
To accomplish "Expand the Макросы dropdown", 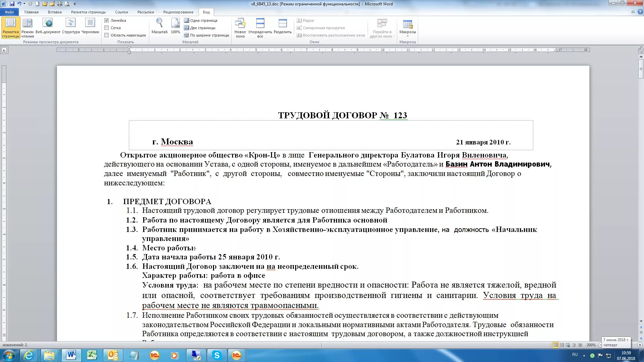I will [408, 28].
